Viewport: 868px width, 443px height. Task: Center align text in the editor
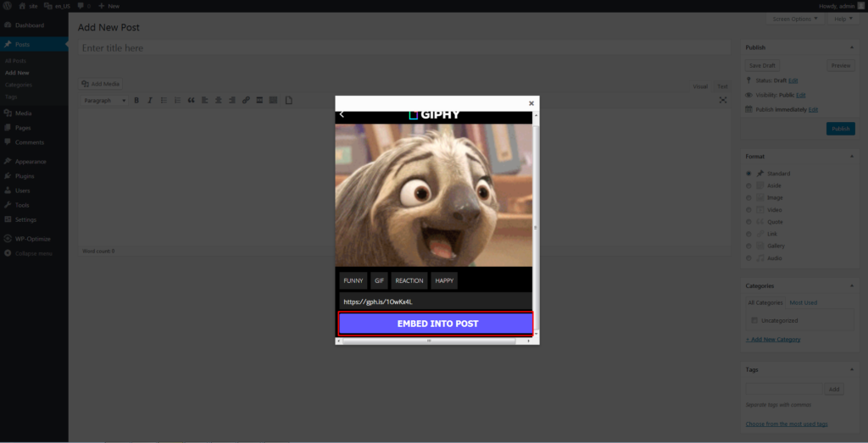click(219, 100)
